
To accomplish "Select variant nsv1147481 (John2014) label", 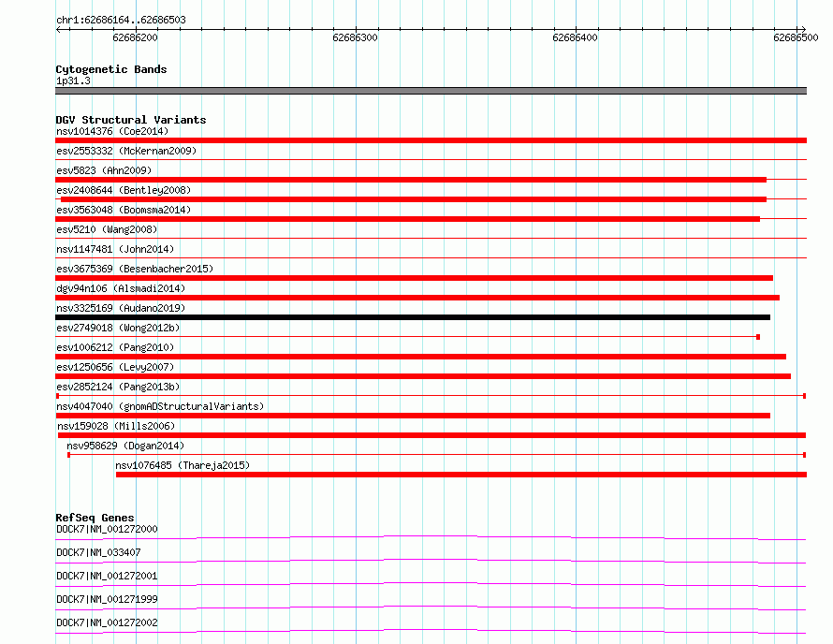I will [115, 249].
